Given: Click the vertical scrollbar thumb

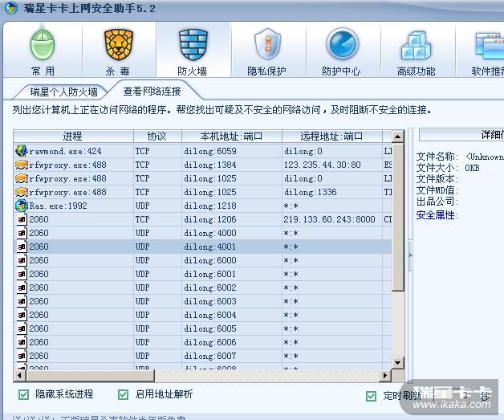Looking at the screenshot, I should [x=397, y=217].
